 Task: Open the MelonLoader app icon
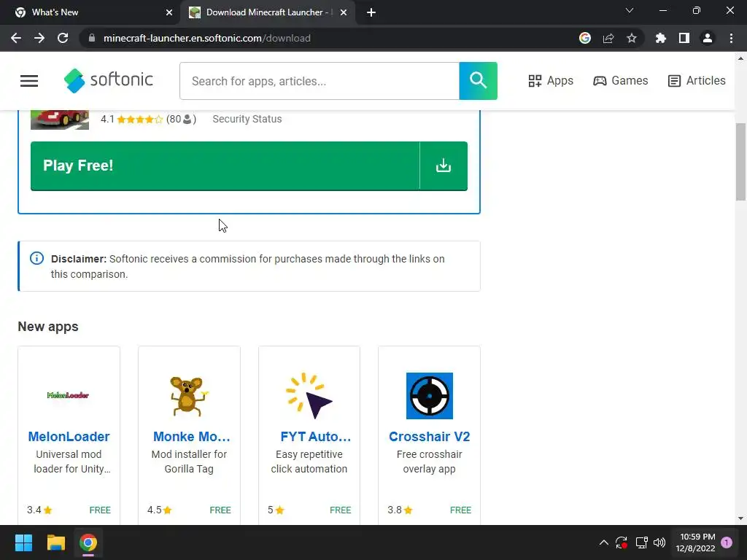click(68, 395)
